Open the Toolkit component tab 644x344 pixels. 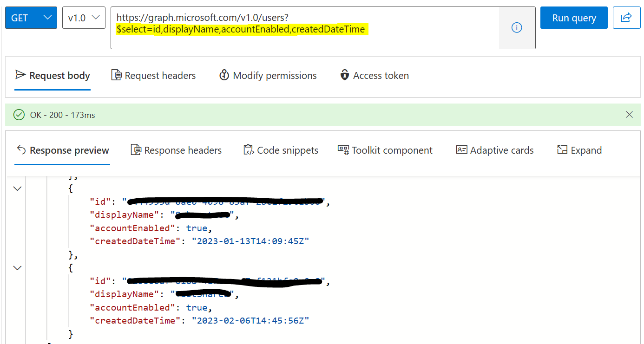[x=385, y=150]
